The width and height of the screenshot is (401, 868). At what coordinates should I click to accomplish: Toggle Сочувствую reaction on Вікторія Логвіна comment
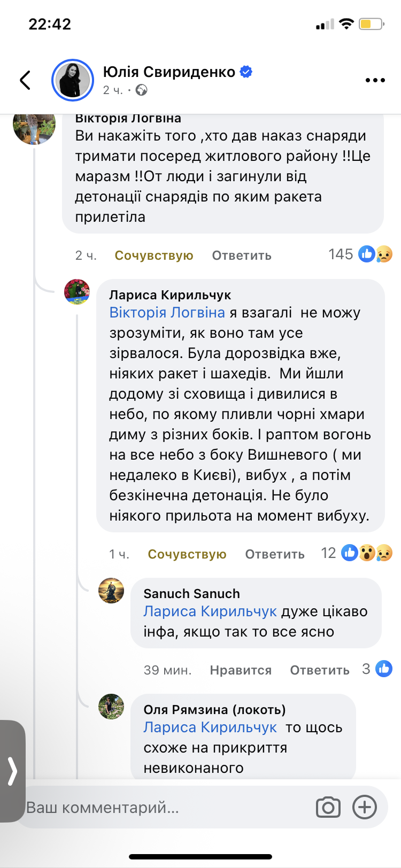pos(154,255)
